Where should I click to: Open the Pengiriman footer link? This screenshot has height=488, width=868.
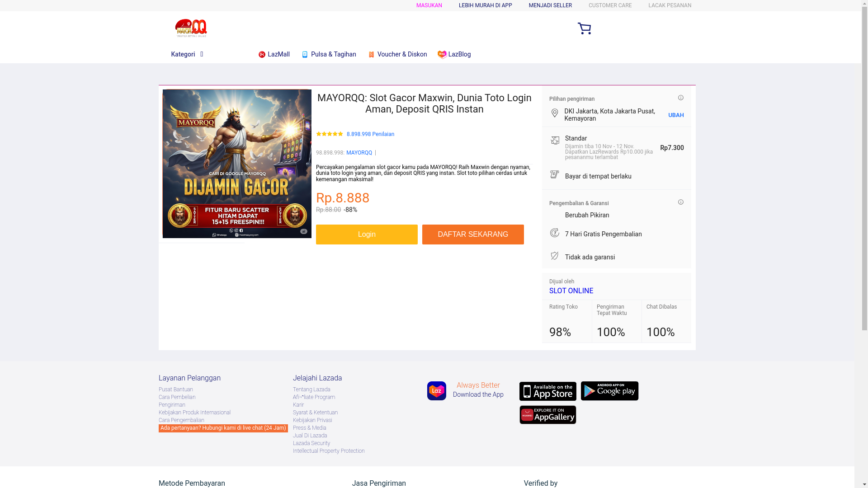(x=172, y=405)
